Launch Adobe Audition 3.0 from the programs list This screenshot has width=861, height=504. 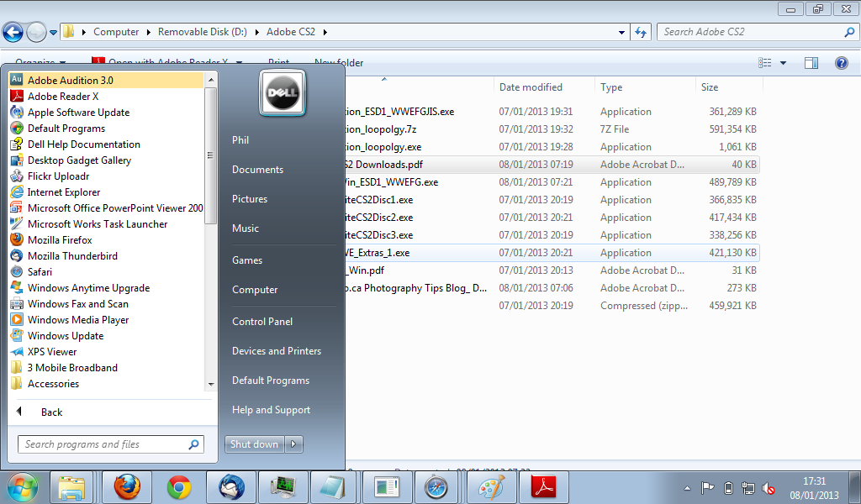106,81
